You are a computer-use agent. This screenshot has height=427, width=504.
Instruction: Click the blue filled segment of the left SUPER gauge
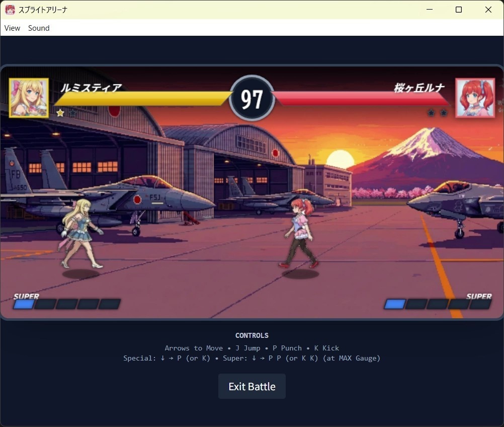[24, 304]
